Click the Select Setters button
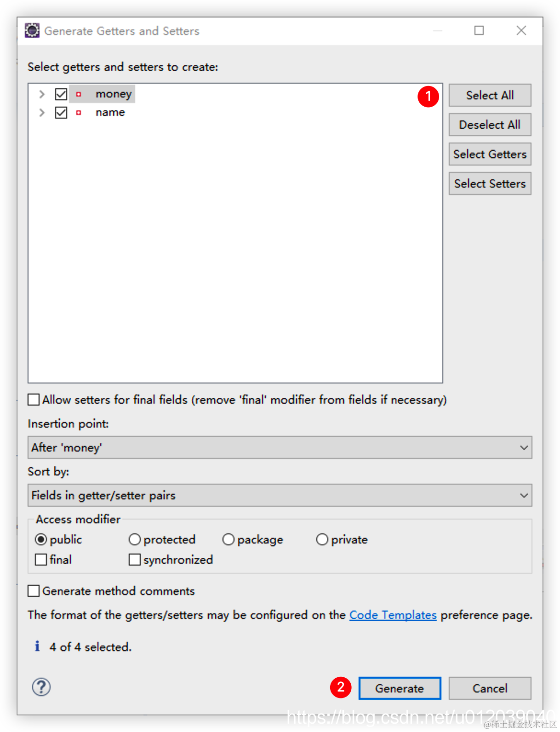The height and width of the screenshot is (732, 560). tap(490, 183)
